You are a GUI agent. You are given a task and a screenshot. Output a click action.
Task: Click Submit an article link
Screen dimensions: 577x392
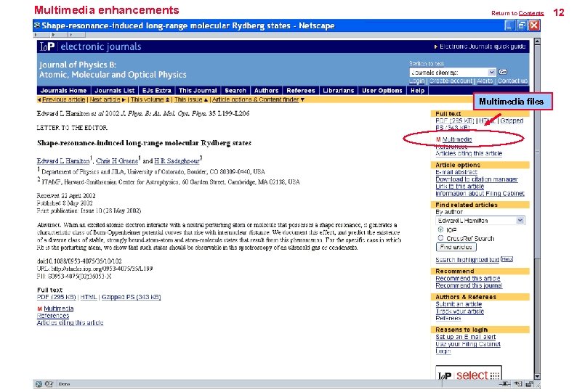click(x=459, y=304)
